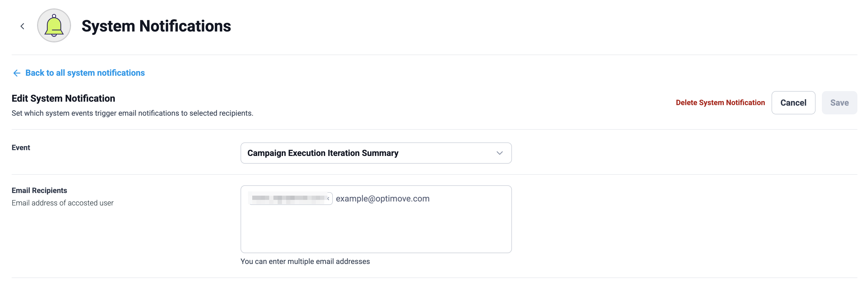Image resolution: width=868 pixels, height=296 pixels.
Task: Cancel editing the system notification
Action: click(793, 103)
